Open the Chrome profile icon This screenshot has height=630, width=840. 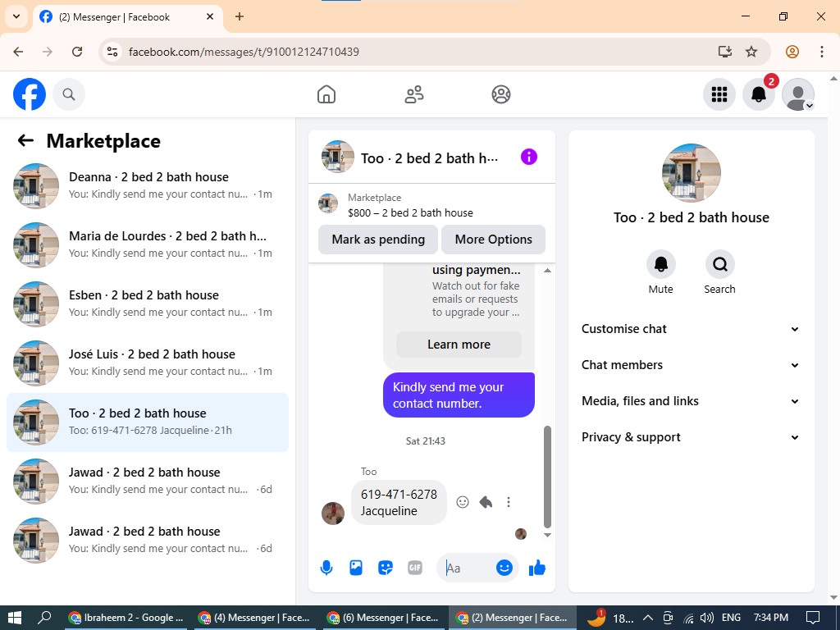coord(792,52)
